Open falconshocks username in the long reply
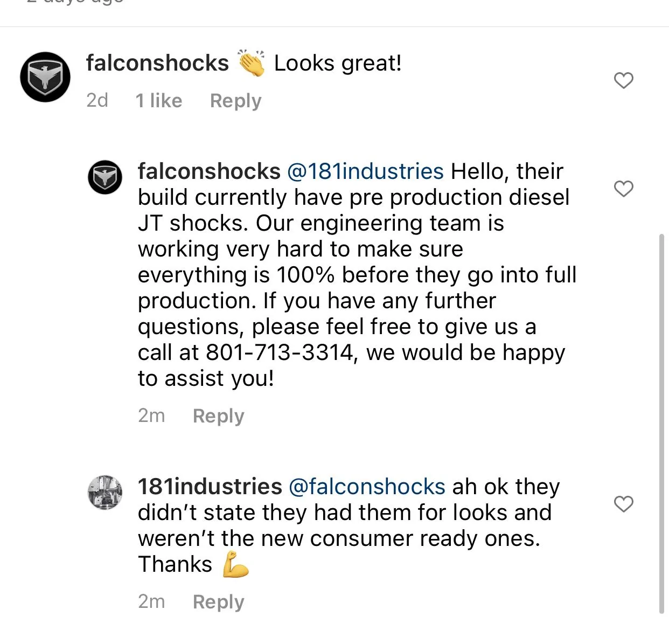Screen dimensions: 669x644 tap(209, 171)
